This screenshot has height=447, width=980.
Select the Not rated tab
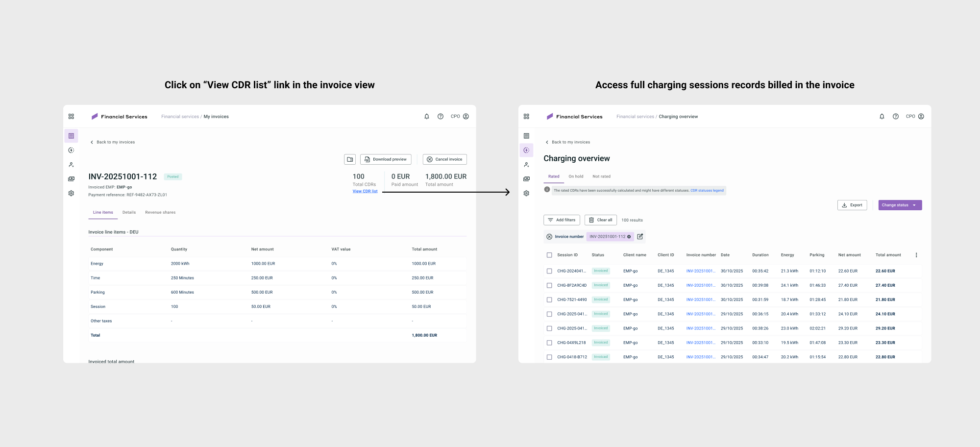click(x=601, y=176)
